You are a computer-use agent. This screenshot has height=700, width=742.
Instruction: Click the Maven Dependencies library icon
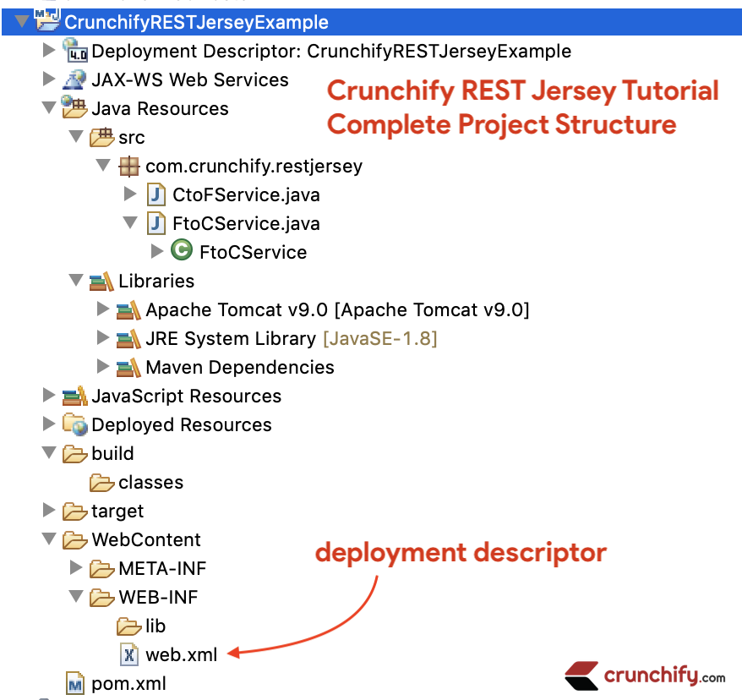pos(128,367)
